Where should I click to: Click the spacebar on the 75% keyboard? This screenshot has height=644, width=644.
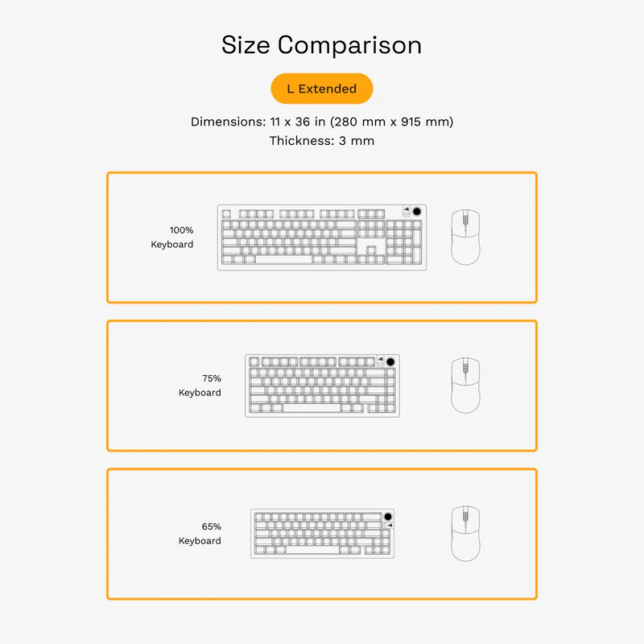(x=322, y=408)
